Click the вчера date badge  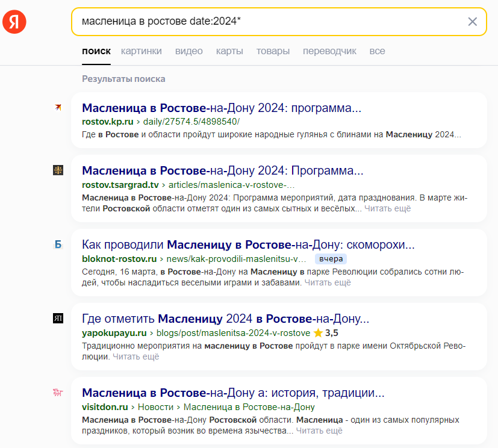[331, 259]
